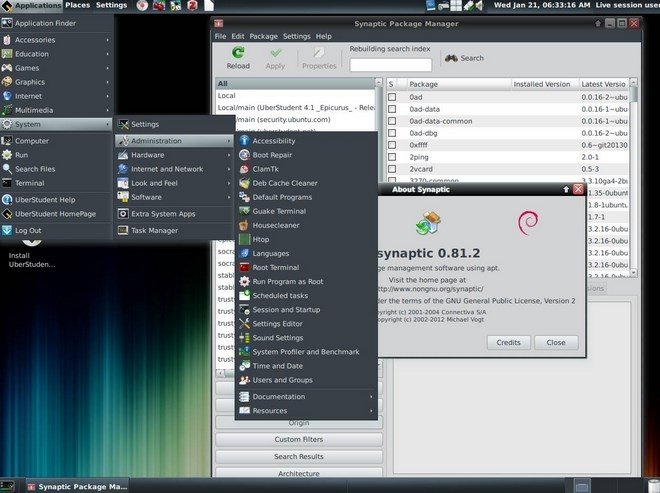The width and height of the screenshot is (660, 493).
Task: Tick the checkbox for 0ad-data-common
Action: (392, 121)
